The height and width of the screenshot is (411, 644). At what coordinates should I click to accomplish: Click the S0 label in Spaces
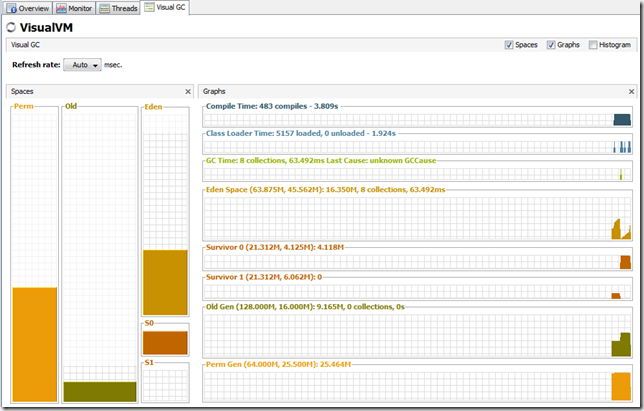pyautogui.click(x=149, y=323)
